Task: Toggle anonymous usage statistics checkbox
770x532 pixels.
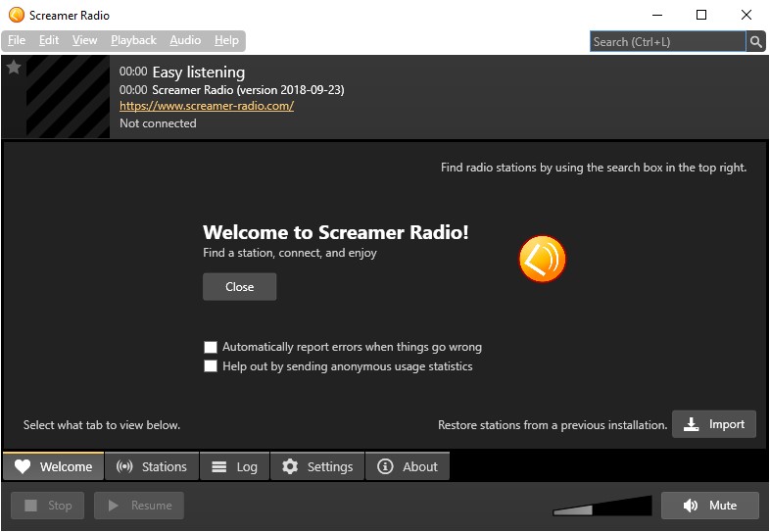Action: click(x=211, y=366)
